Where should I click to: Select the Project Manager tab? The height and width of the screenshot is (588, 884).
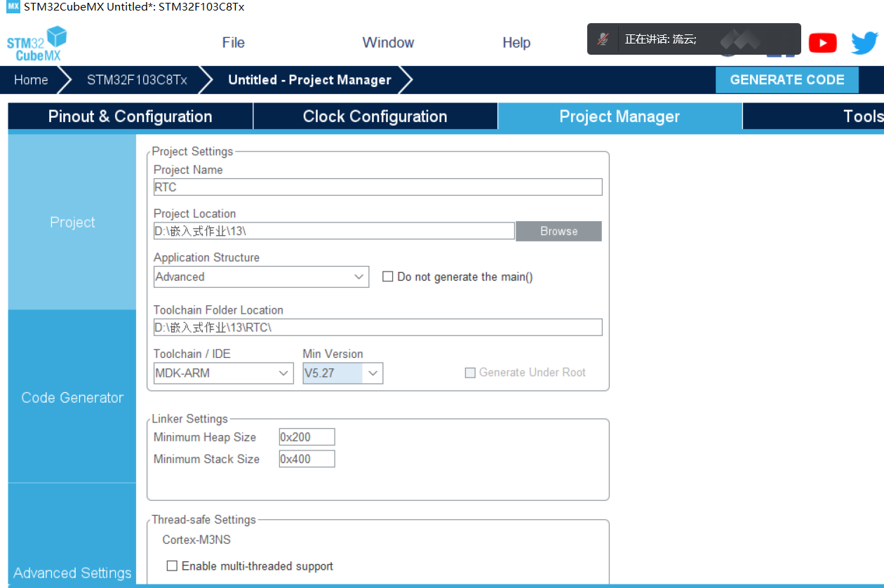point(620,116)
